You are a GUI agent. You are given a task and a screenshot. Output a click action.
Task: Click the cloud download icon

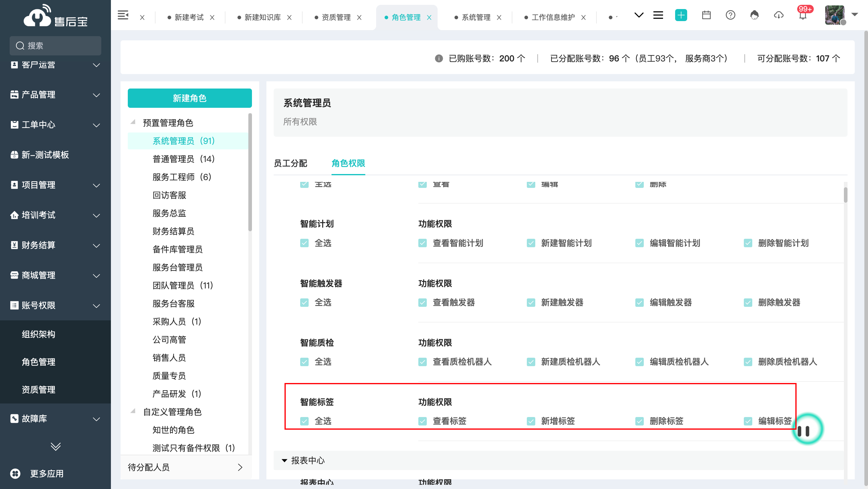[x=779, y=15]
